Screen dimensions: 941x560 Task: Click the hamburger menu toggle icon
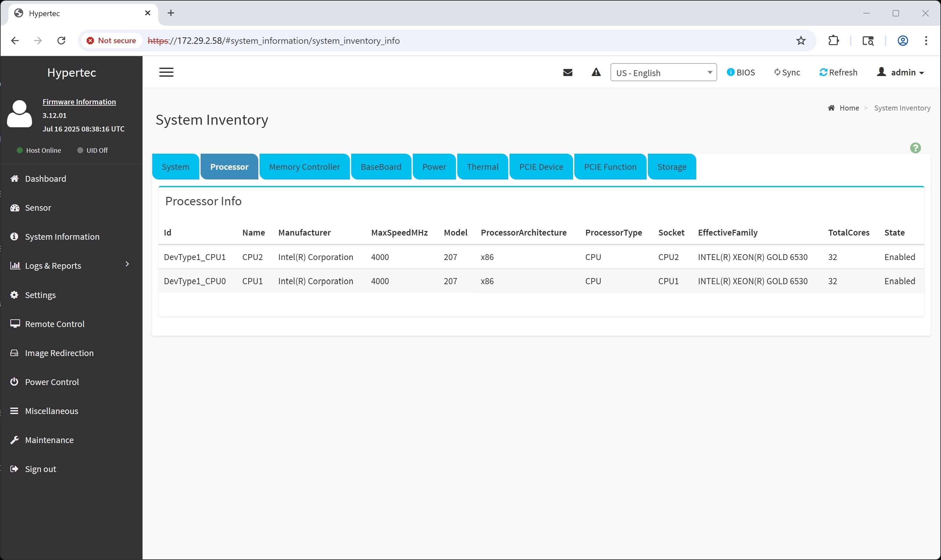click(166, 72)
